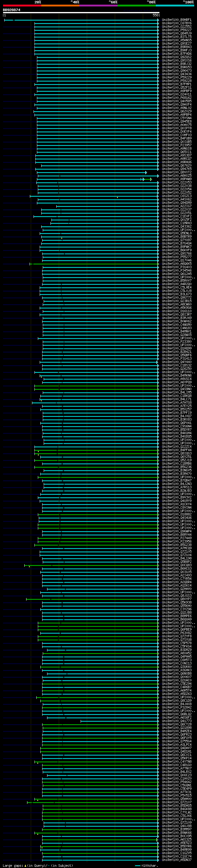Select label UniRef100_P31403

[176, 267]
